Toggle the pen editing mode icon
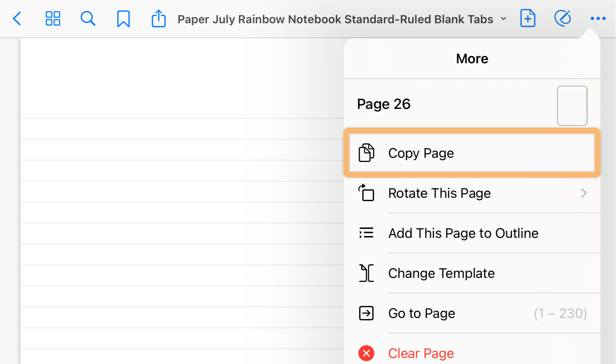The image size is (616, 364). point(563,18)
